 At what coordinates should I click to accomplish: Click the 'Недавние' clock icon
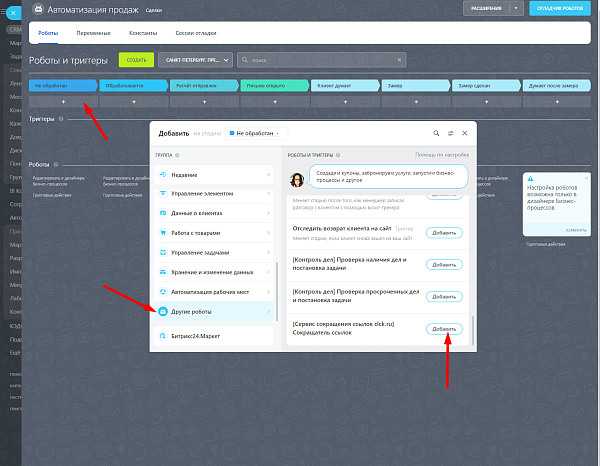point(163,175)
